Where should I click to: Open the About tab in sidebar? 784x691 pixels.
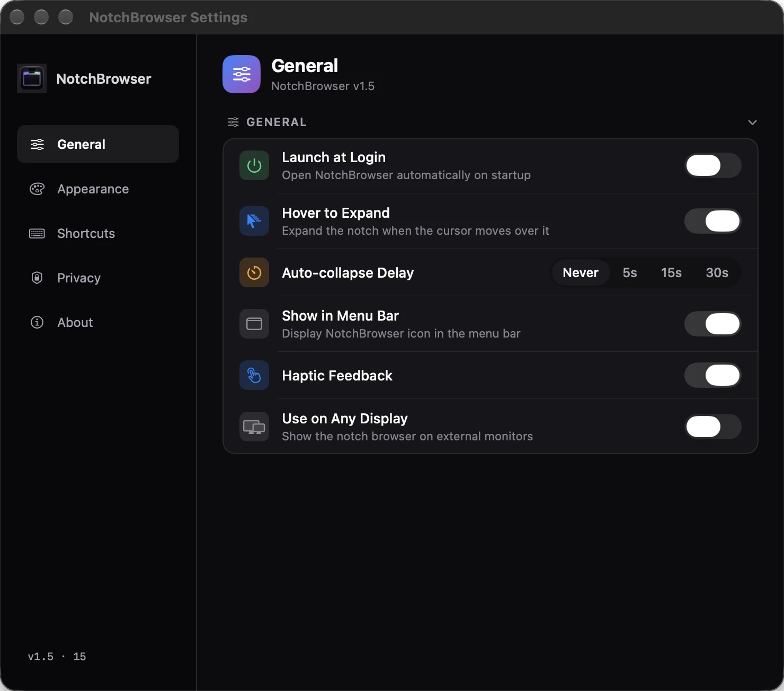tap(98, 322)
